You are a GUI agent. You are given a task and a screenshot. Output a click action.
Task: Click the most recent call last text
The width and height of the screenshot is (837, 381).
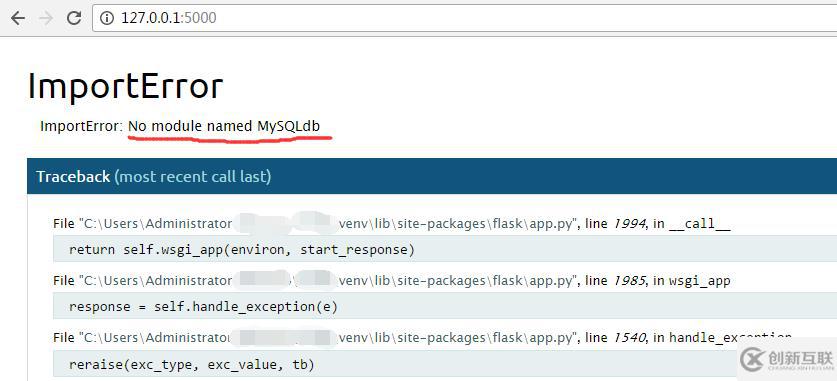point(193,177)
